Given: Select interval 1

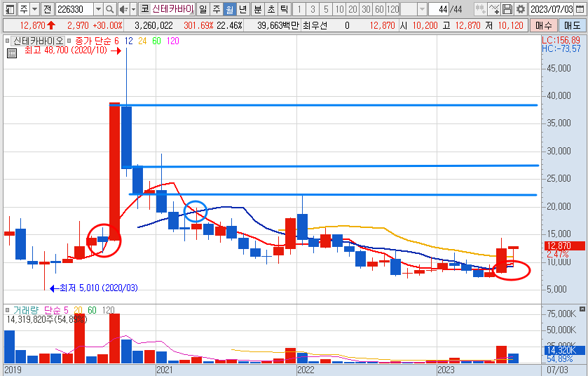Looking at the screenshot, I should pos(299,9).
